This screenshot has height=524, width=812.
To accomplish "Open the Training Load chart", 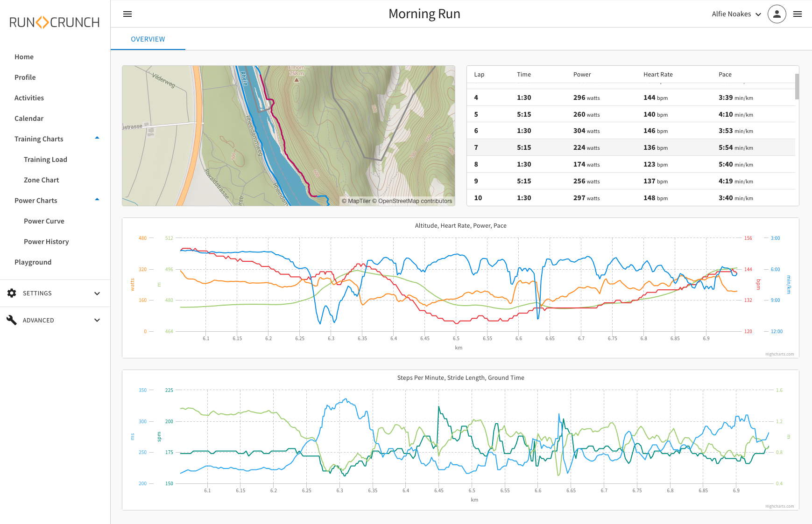I will click(45, 160).
